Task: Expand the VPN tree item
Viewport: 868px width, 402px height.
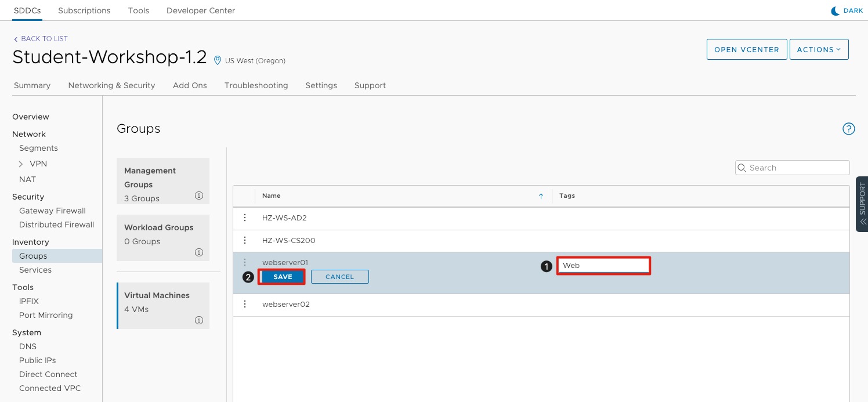Action: click(21, 164)
